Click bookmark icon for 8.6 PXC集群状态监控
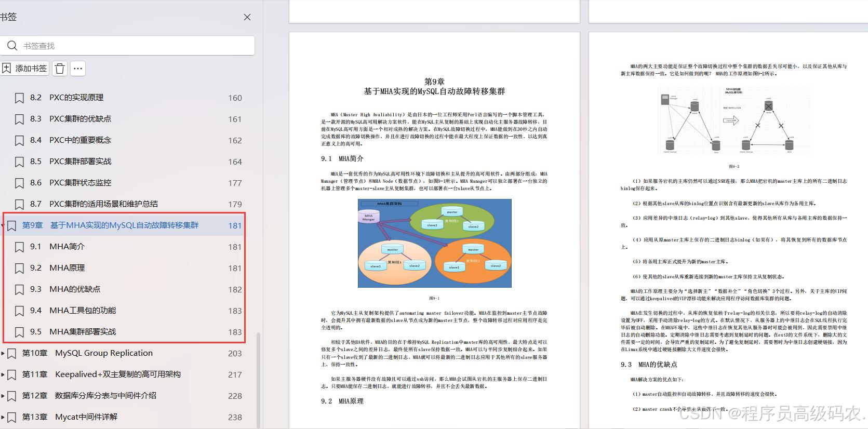Screen dimensions: 868x429 [19, 183]
